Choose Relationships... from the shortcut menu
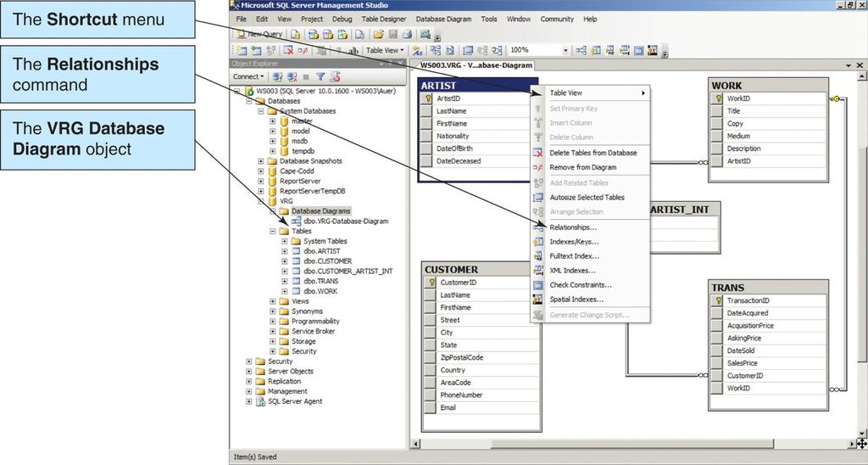 point(590,227)
